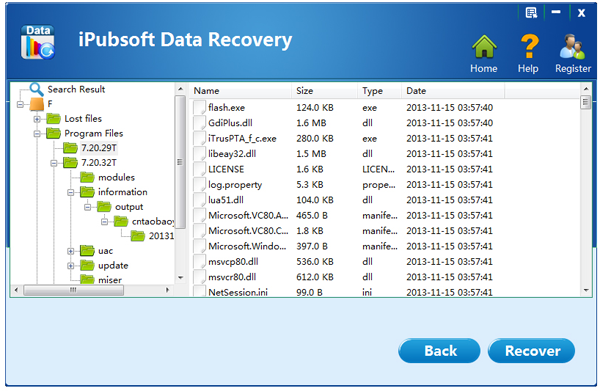Click the 1.8 KB size cell

[310, 231]
